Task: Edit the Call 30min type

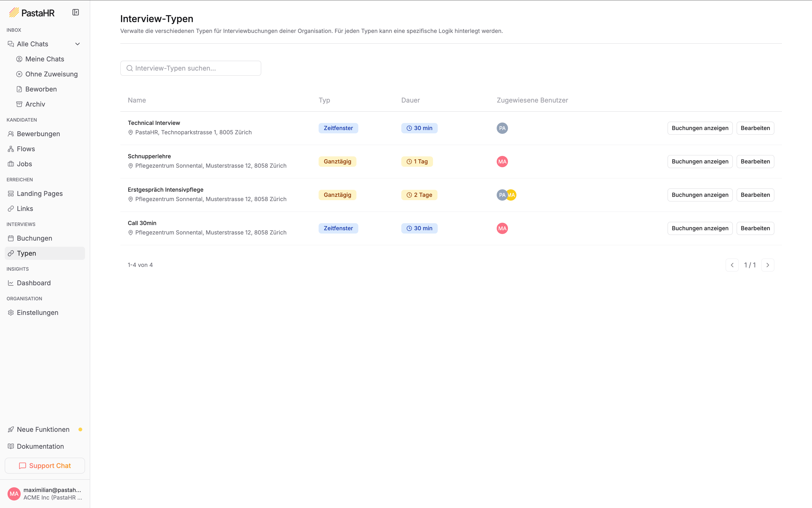Action: pos(755,228)
